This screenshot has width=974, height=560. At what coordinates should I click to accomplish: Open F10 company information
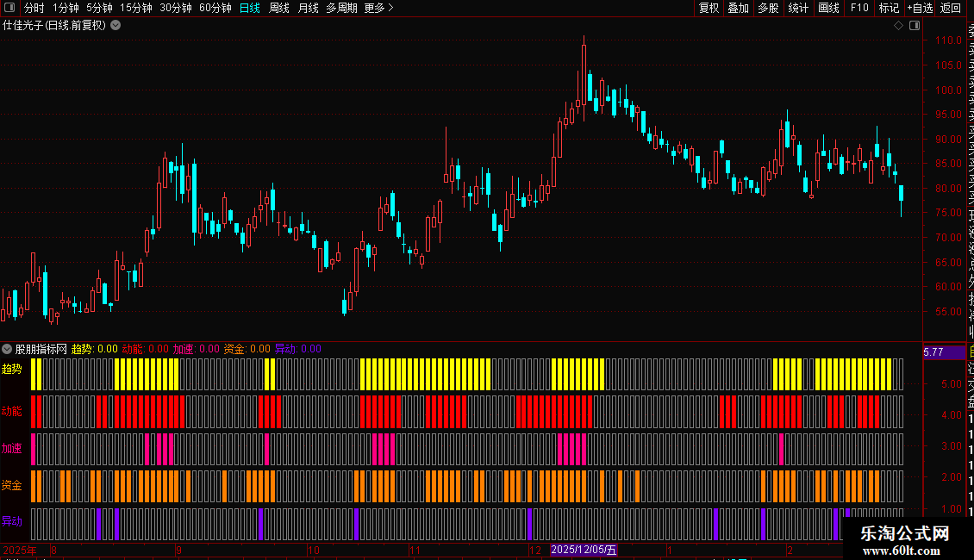(x=859, y=8)
